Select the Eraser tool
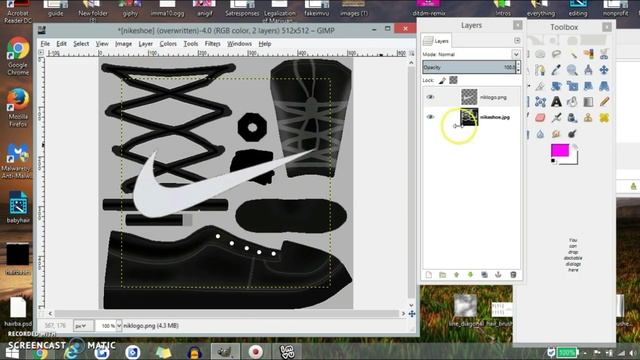 pos(540,118)
